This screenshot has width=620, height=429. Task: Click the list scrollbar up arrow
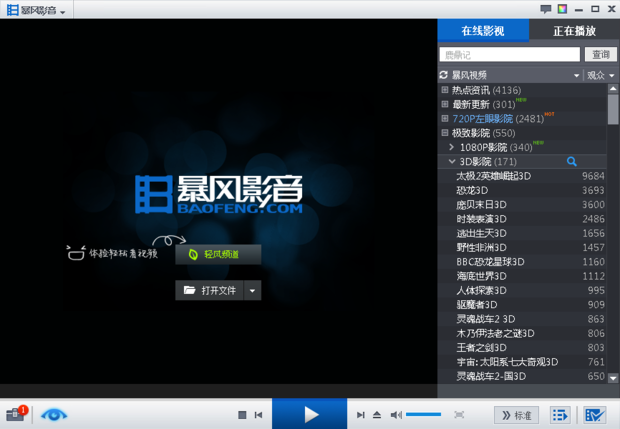pos(613,89)
